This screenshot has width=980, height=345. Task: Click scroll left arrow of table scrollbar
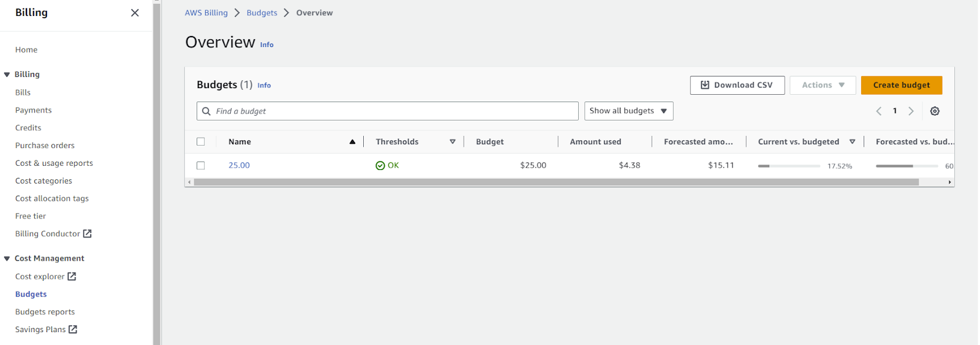189,182
